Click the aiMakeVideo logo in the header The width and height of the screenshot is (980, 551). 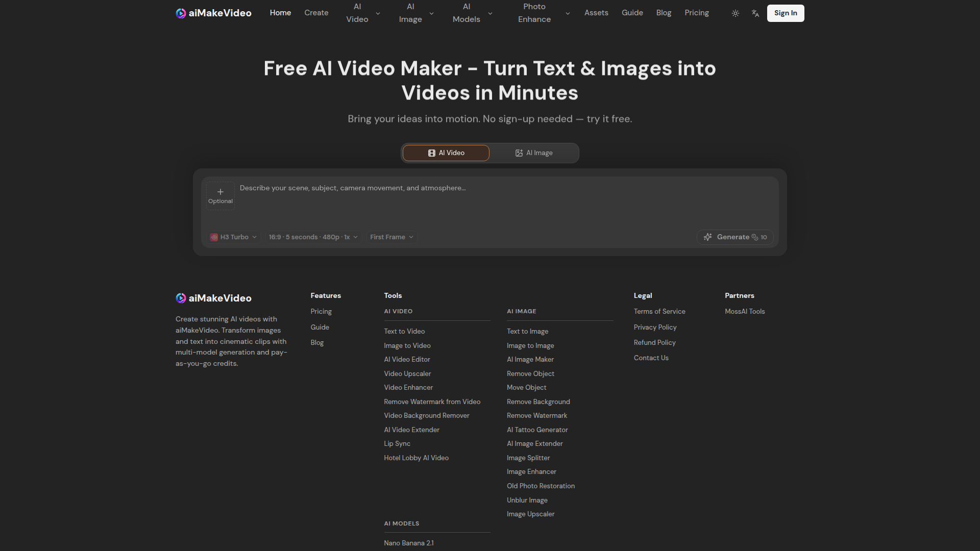(213, 13)
